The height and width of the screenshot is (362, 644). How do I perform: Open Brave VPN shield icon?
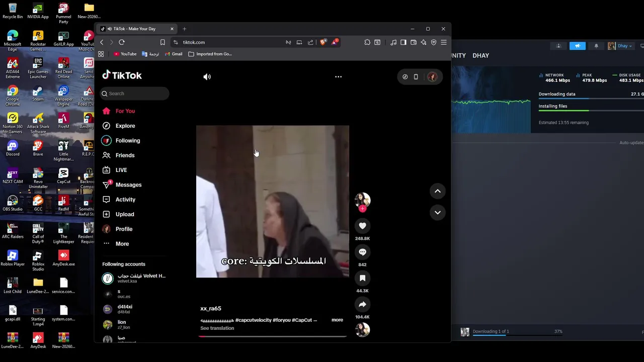click(434, 42)
